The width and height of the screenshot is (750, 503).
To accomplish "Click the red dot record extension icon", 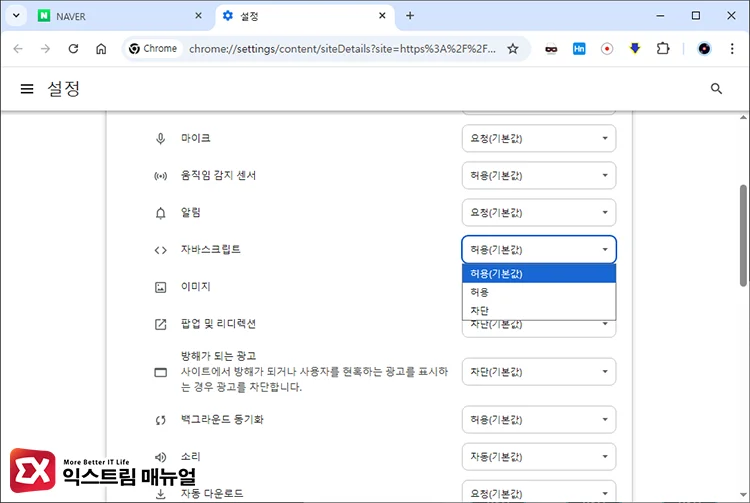I will [x=607, y=49].
